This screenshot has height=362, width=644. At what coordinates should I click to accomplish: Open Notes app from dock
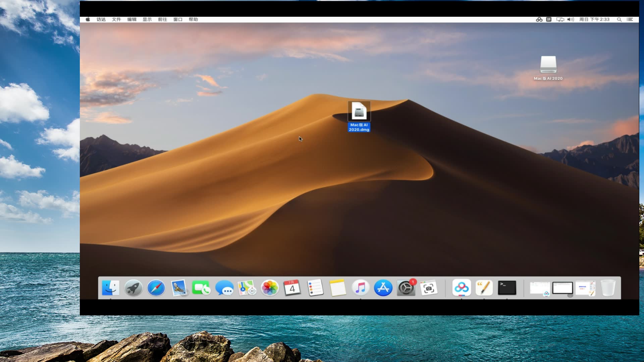point(337,288)
